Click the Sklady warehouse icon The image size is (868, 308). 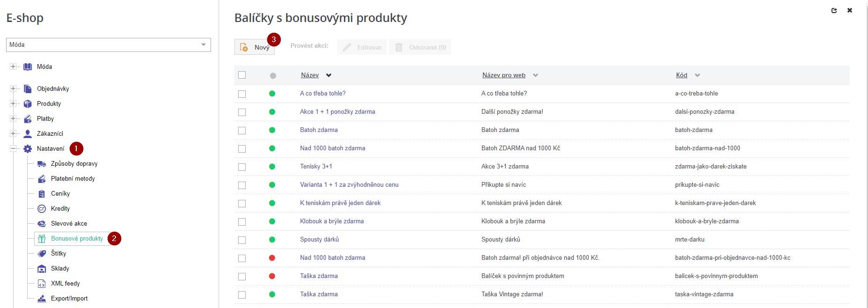pyautogui.click(x=42, y=269)
